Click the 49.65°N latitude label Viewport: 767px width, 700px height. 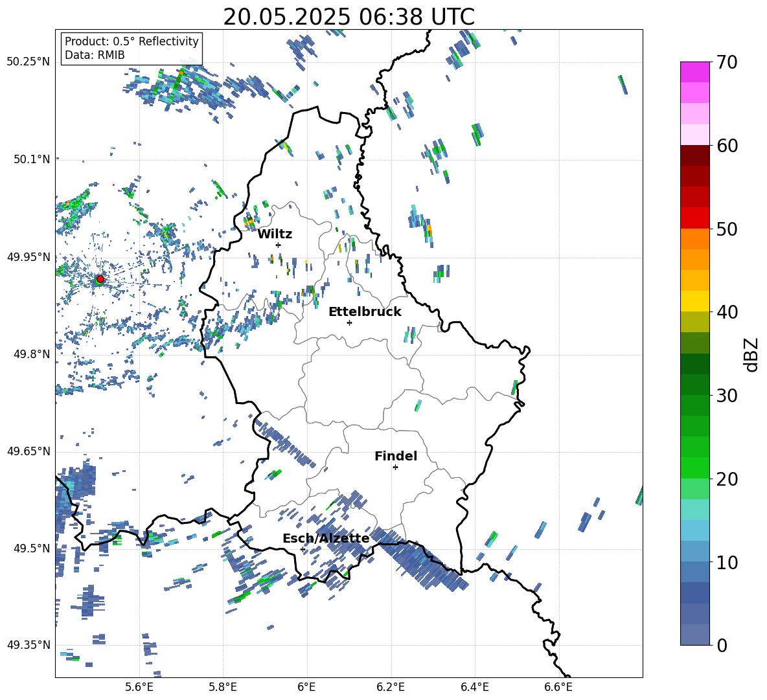(x=29, y=451)
